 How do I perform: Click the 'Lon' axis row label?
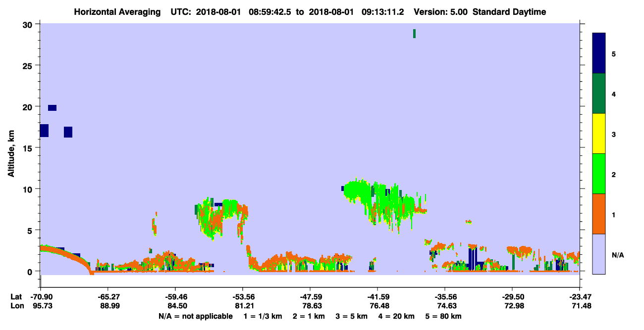[17, 306]
